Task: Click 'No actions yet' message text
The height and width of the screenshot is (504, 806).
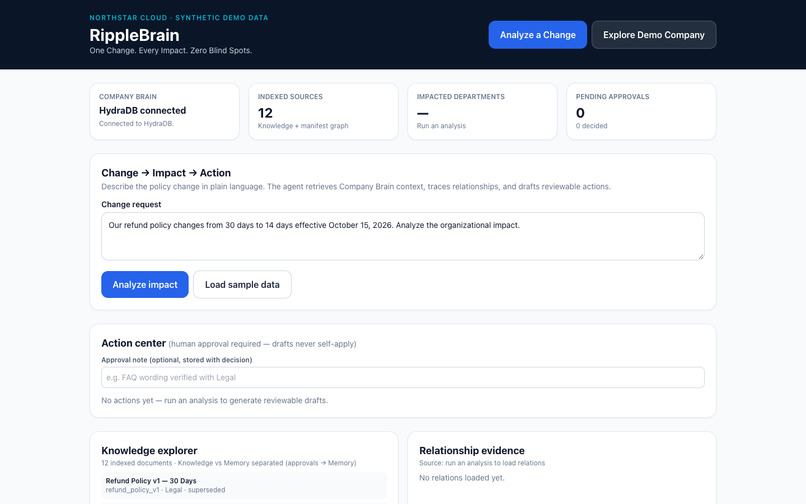Action: click(x=214, y=400)
